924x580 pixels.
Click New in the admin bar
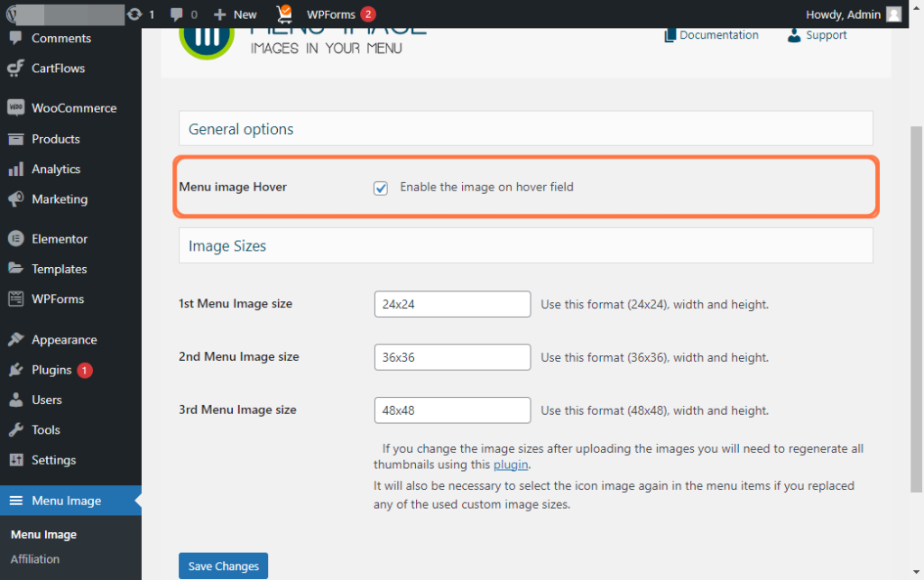pos(245,14)
